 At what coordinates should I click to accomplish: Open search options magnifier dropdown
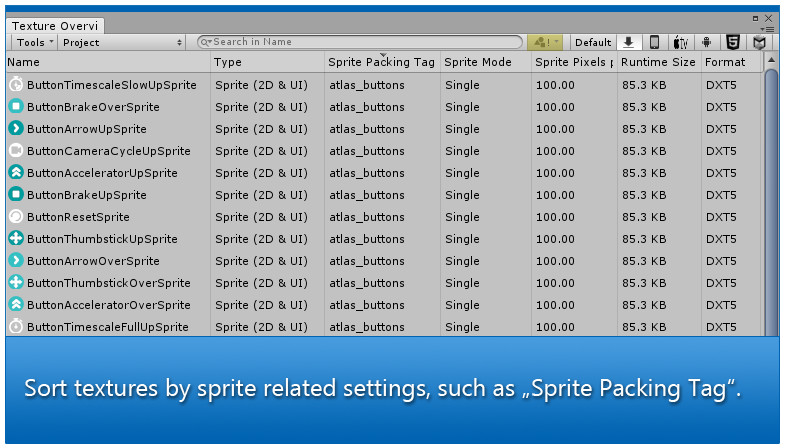click(206, 42)
